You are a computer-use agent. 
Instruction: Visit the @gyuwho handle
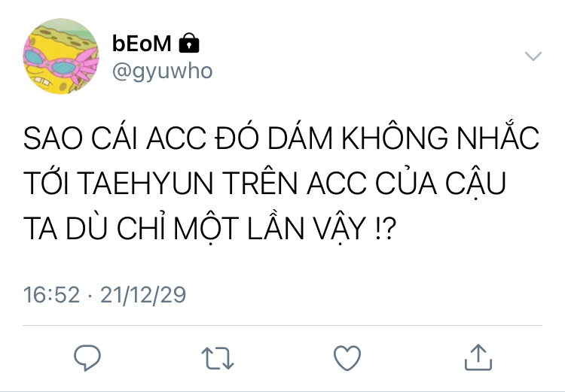[x=162, y=71]
